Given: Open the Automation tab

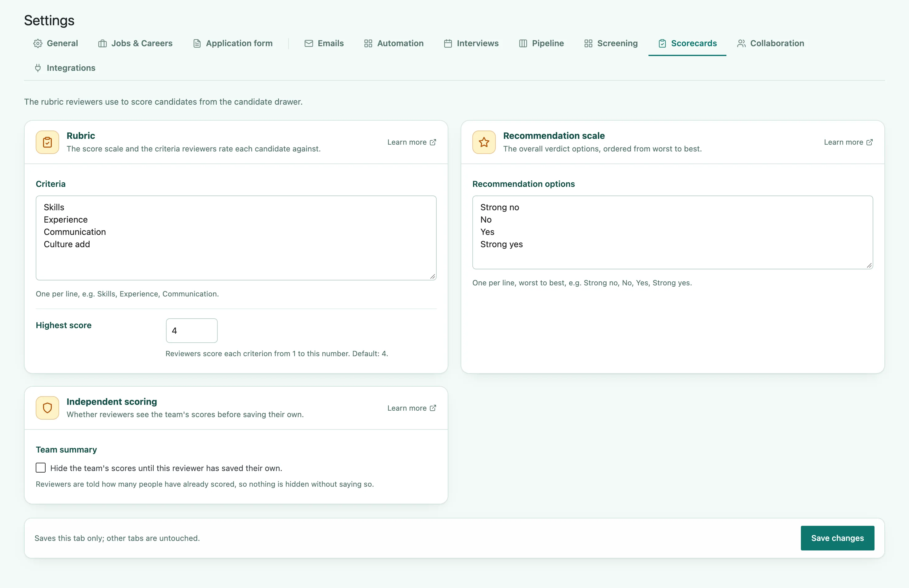Looking at the screenshot, I should [394, 43].
